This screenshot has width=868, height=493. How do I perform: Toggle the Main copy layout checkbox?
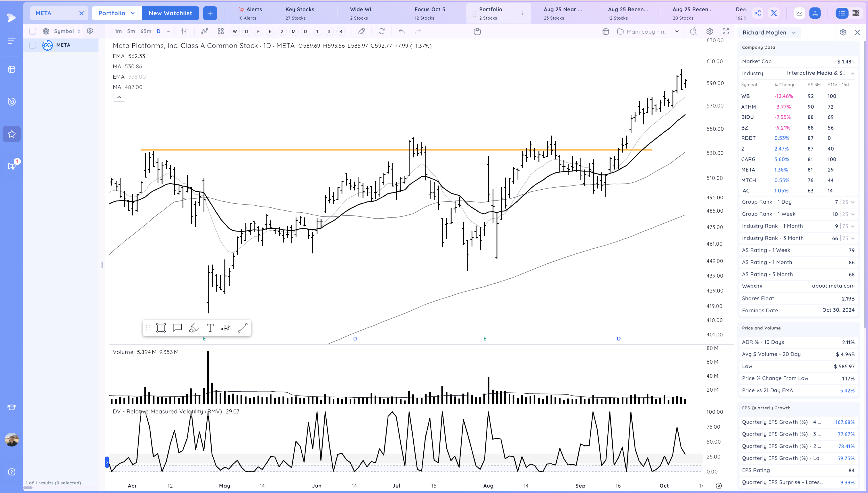[x=620, y=31]
